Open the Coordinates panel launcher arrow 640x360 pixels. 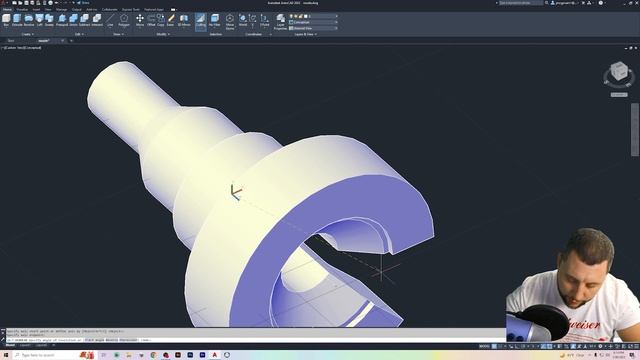270,35
